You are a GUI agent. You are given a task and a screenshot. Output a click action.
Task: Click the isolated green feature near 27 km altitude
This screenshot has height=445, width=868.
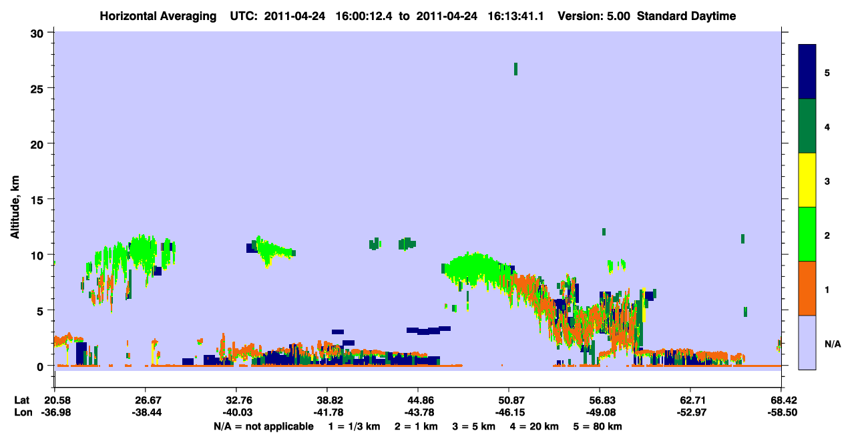coord(515,69)
